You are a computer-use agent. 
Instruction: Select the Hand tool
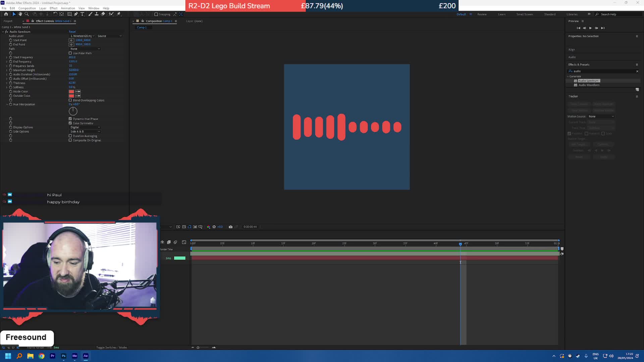(x=20, y=14)
